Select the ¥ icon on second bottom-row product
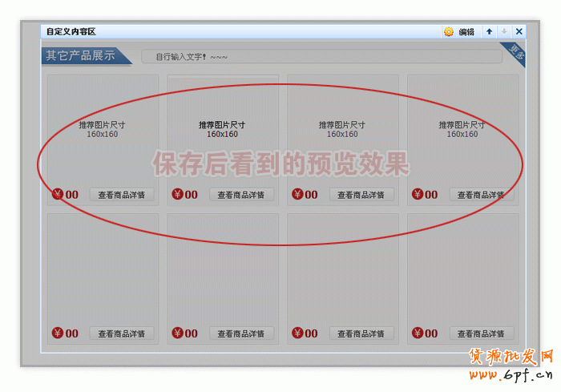The width and height of the screenshot is (561, 392). coord(178,333)
